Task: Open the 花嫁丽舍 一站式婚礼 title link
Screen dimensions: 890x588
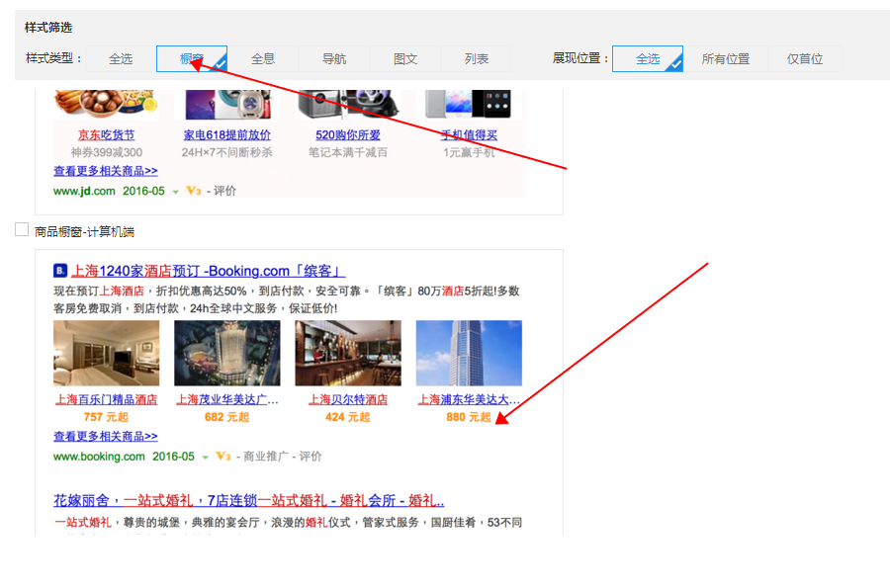Action: 248,501
